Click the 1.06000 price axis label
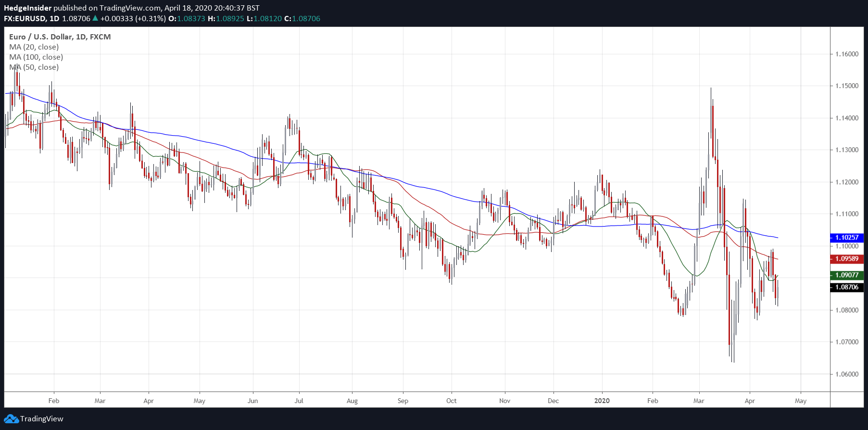Screen dimensions: 868x430 tap(846, 374)
